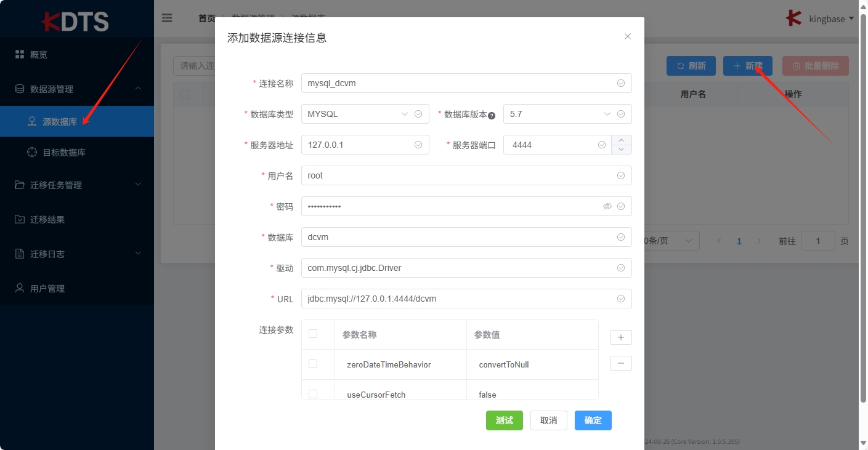
Task: Click the convertToNull parameter value cell
Action: (x=532, y=364)
